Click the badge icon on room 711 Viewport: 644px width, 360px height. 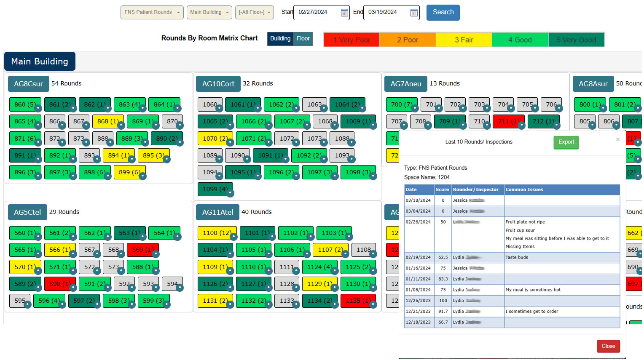click(x=521, y=125)
